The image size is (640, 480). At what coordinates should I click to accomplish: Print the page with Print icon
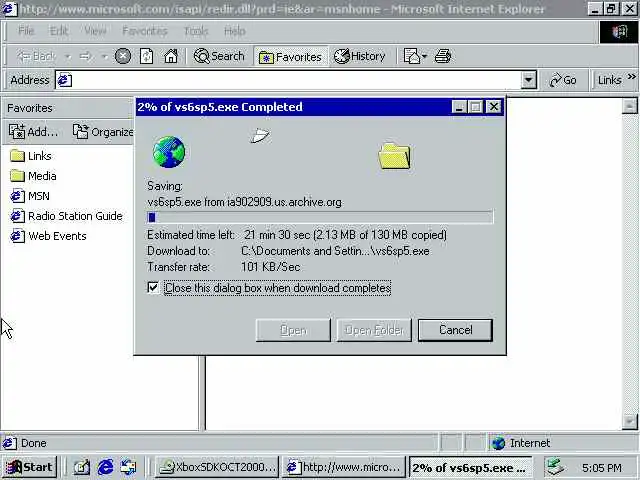tap(443, 56)
